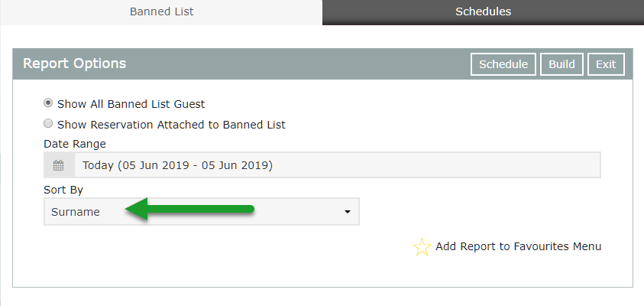Viewport: 644px width, 306px height.
Task: Click the Report Options header title
Action: click(x=74, y=63)
